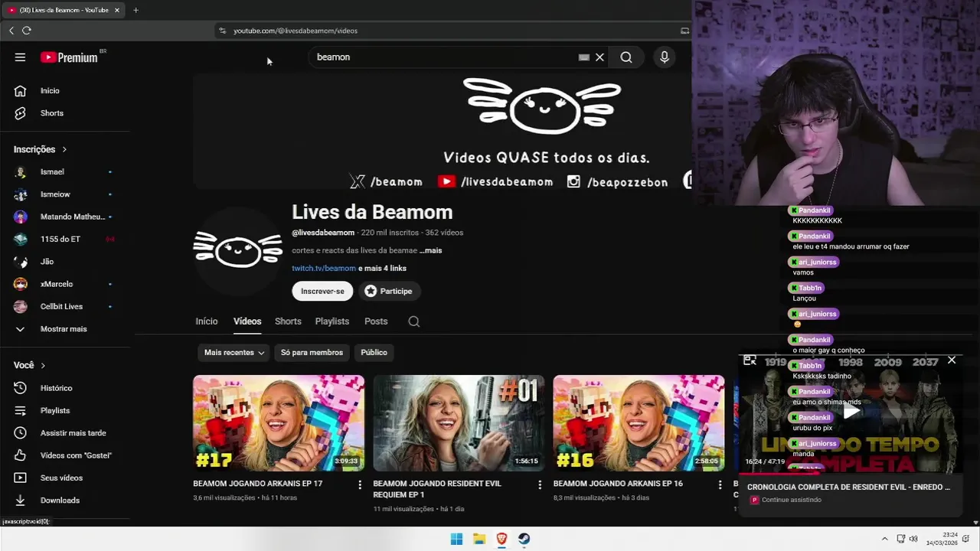Switch to the channel Início tab
Image resolution: width=980 pixels, height=551 pixels.
point(207,321)
